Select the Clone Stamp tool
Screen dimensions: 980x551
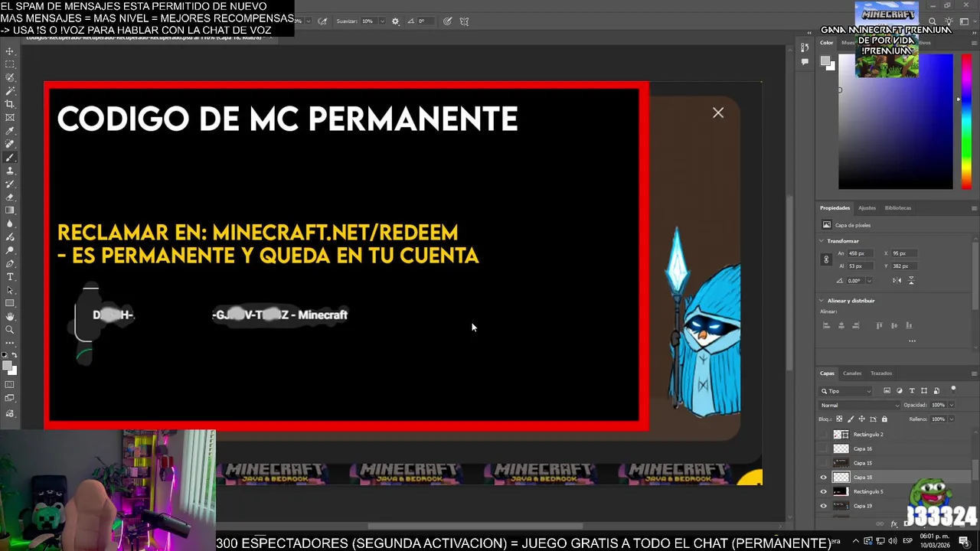(x=11, y=171)
